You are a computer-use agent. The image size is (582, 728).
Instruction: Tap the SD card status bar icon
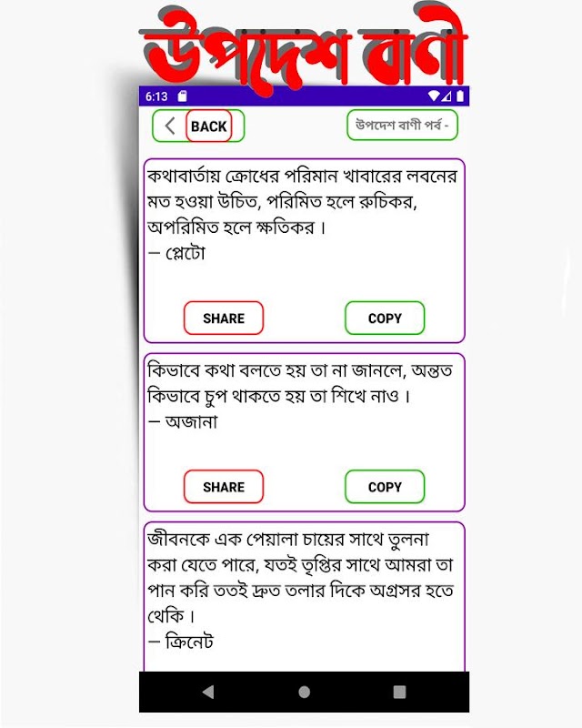[x=183, y=96]
